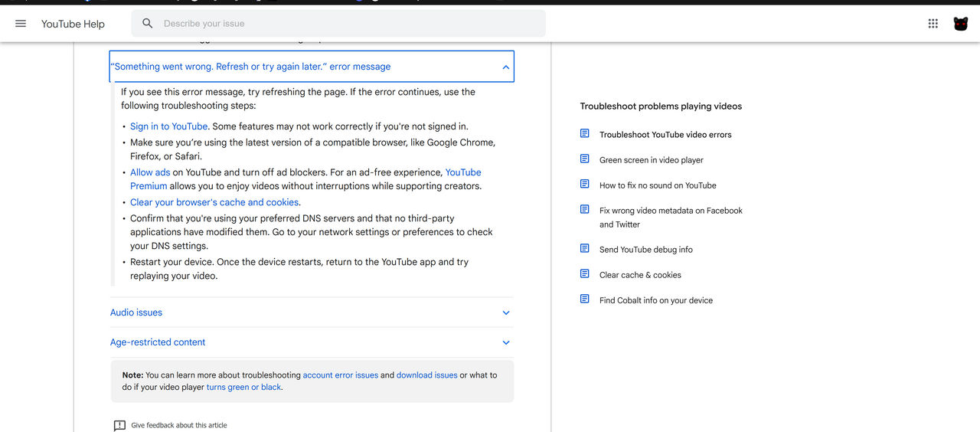This screenshot has height=432, width=980.
Task: Open the hamburger main menu
Action: tap(21, 24)
